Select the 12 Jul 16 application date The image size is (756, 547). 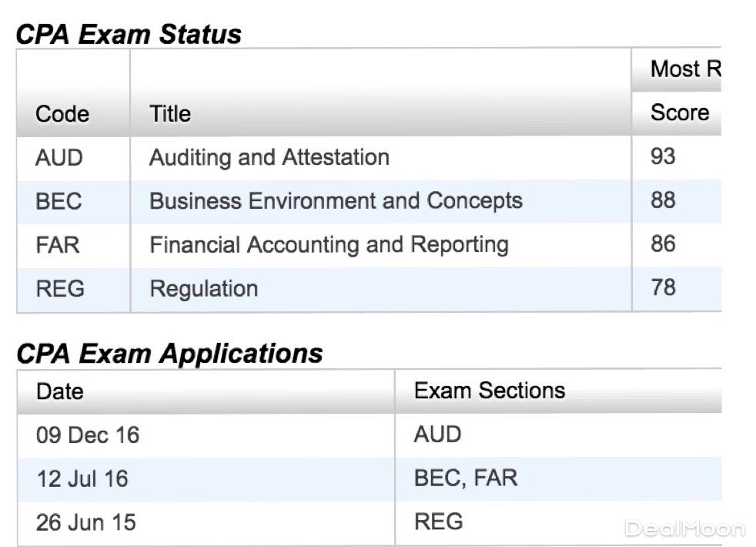(82, 478)
